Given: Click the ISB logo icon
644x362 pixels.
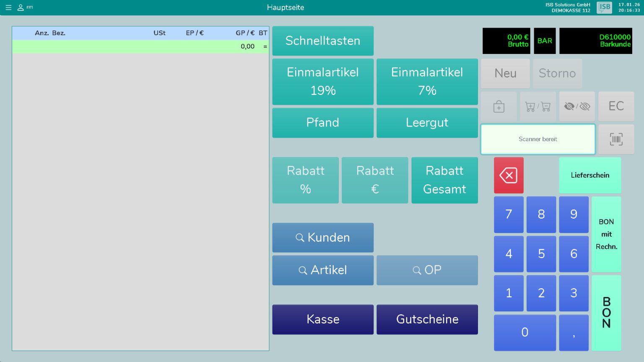Looking at the screenshot, I should [x=604, y=8].
